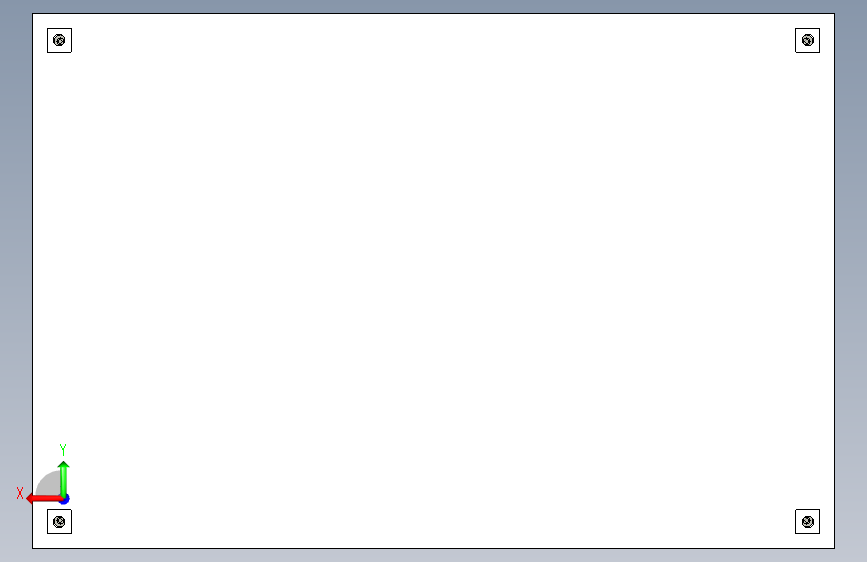Click the red X axis arrow
This screenshot has height=562, width=867.
43,499
